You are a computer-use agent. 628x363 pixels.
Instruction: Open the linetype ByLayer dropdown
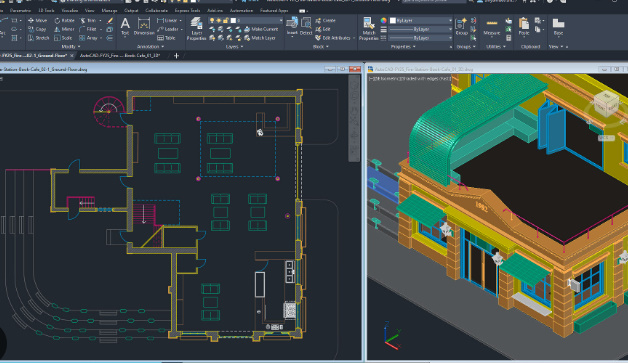point(421,38)
